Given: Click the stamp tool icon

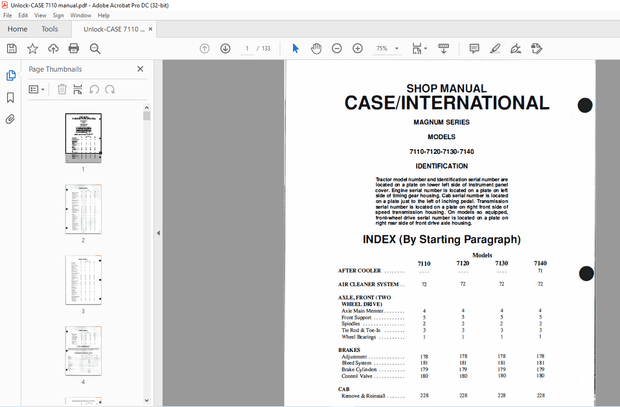Looking at the screenshot, I should point(537,49).
